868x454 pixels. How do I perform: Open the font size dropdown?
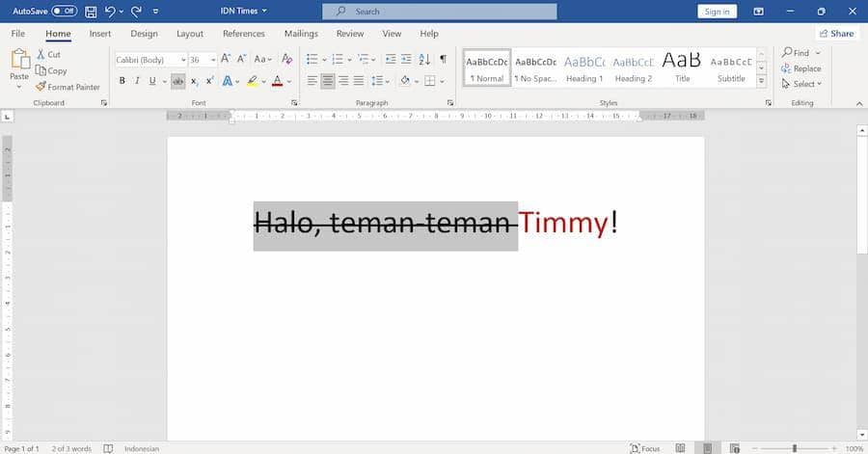click(x=213, y=60)
